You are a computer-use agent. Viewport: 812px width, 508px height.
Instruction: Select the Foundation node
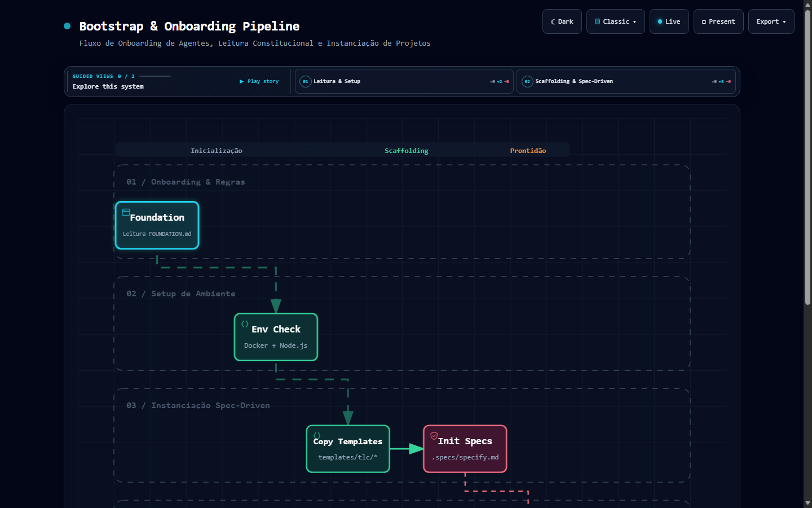click(x=157, y=225)
